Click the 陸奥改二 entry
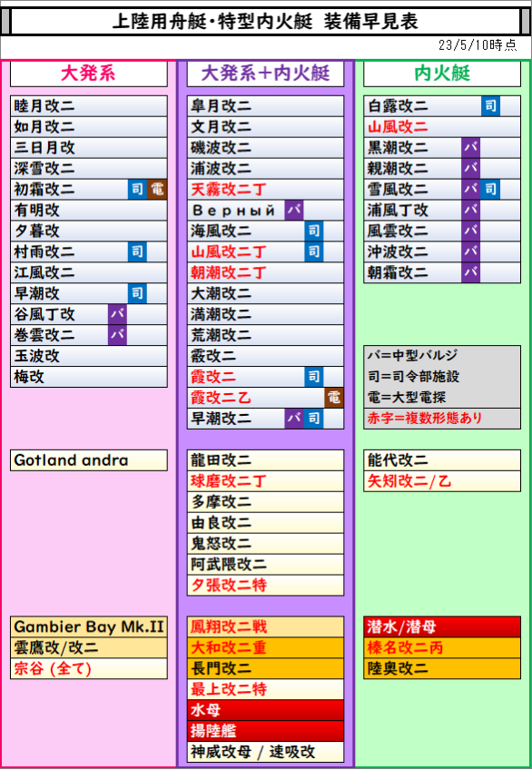Image resolution: width=532 pixels, height=770 pixels. (442, 668)
